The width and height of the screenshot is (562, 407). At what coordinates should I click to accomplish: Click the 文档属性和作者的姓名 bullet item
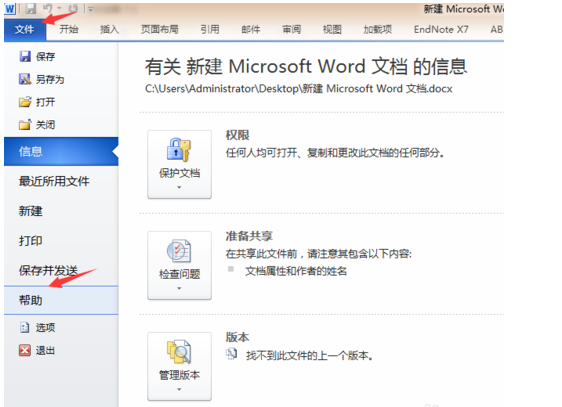click(x=296, y=271)
